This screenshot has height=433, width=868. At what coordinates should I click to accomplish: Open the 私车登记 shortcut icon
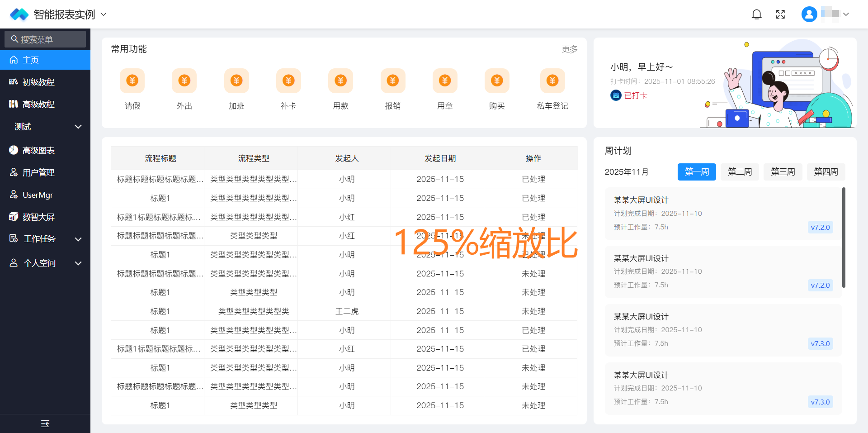tap(552, 81)
